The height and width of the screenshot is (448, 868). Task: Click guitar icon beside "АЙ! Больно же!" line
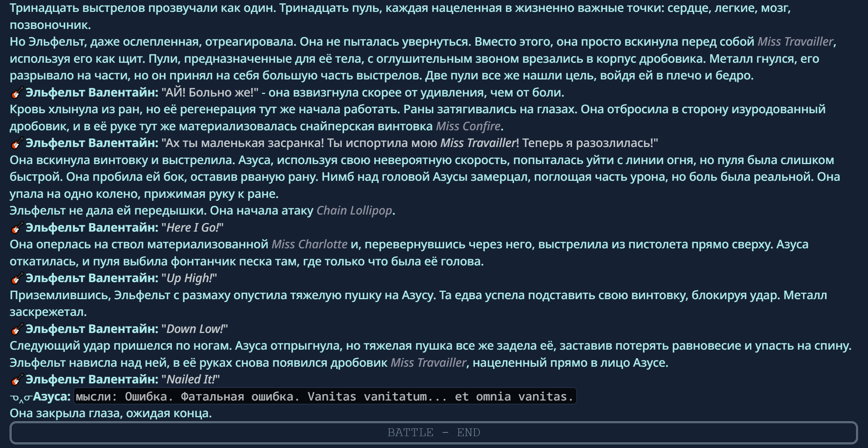tap(17, 92)
